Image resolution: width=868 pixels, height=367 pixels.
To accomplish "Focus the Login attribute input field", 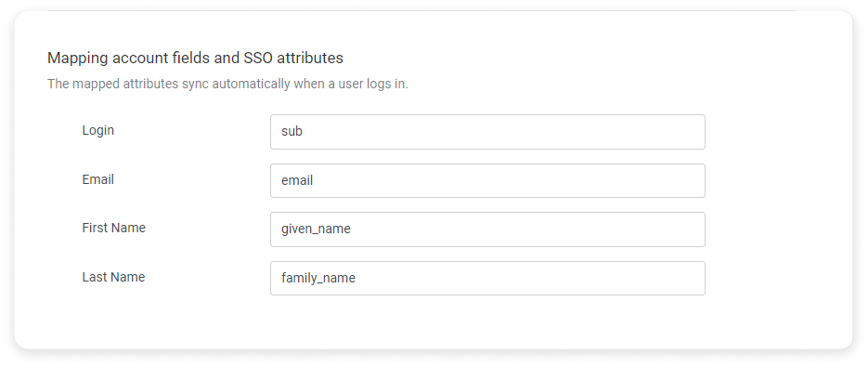I will [x=487, y=132].
